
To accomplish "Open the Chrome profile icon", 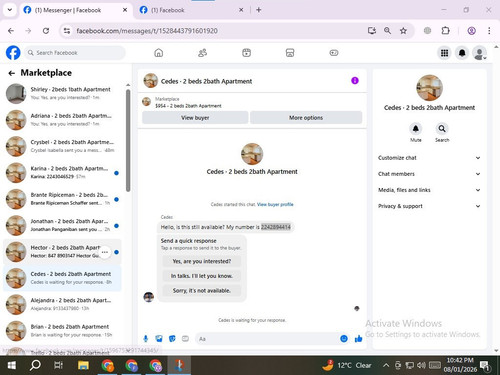I will [471, 31].
